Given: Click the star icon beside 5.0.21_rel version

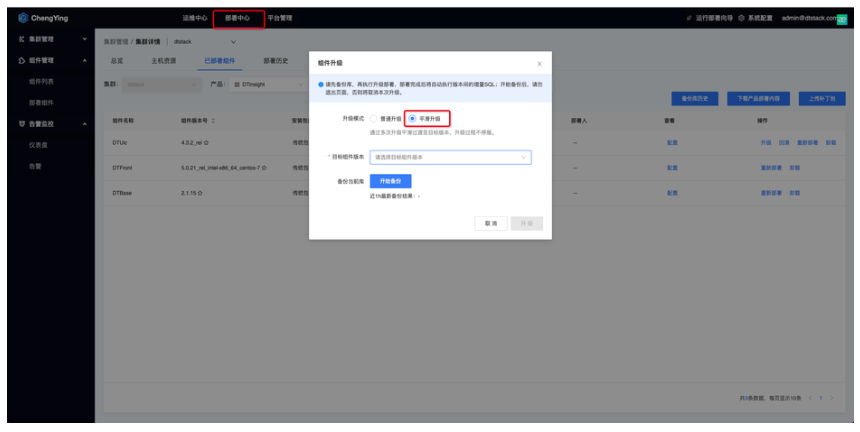Looking at the screenshot, I should click(x=264, y=168).
